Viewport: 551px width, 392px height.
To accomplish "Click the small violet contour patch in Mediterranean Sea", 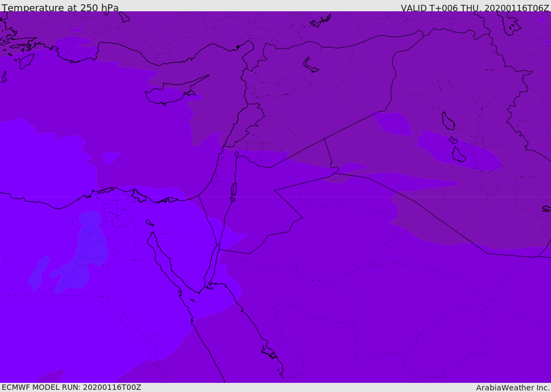I will tap(110, 158).
